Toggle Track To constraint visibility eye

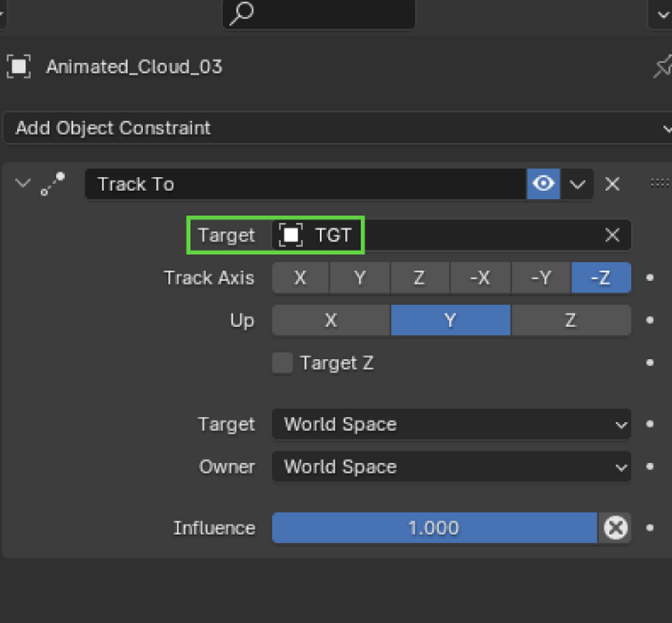pos(543,184)
